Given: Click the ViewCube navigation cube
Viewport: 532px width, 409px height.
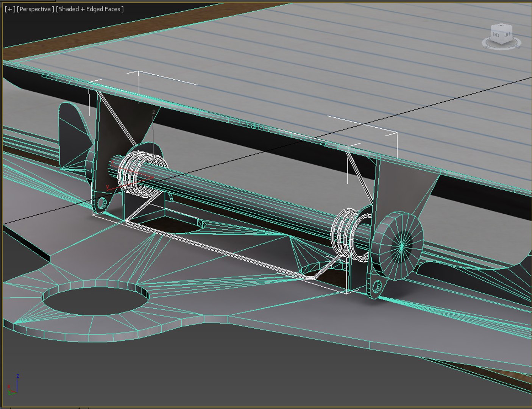Looking at the screenshot, I should point(501,33).
